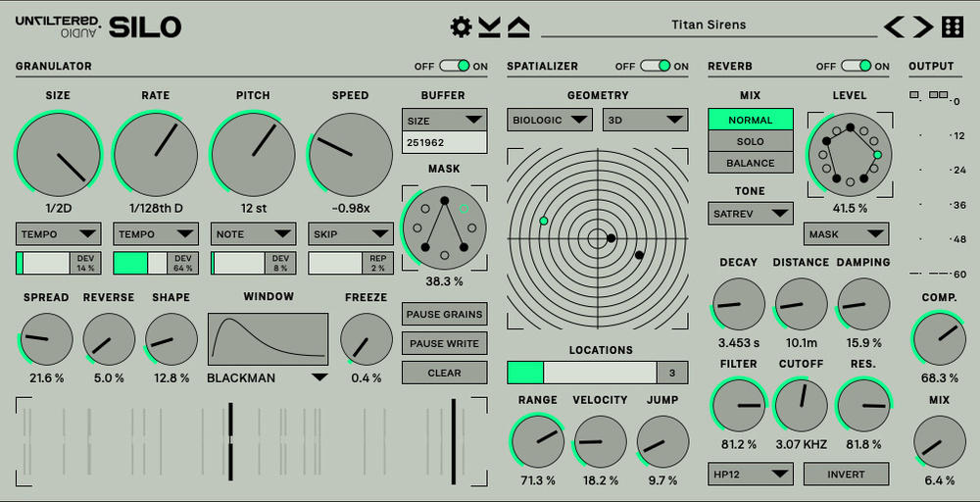Screen dimensions: 980x502
Task: Disable the Spatializer on/off switch
Action: (656, 66)
